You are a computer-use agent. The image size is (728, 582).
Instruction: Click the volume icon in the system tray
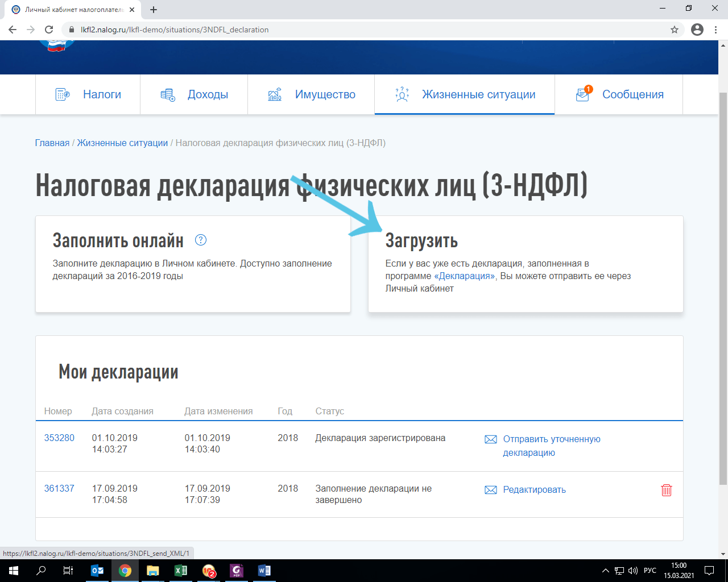tap(634, 571)
